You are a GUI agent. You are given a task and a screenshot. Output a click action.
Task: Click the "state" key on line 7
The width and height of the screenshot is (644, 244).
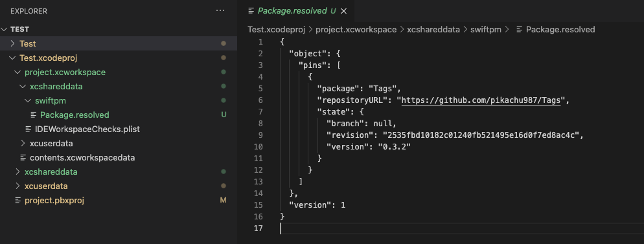333,112
